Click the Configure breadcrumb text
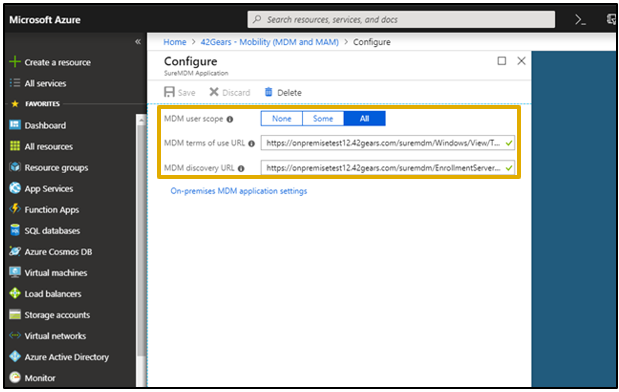 click(371, 42)
